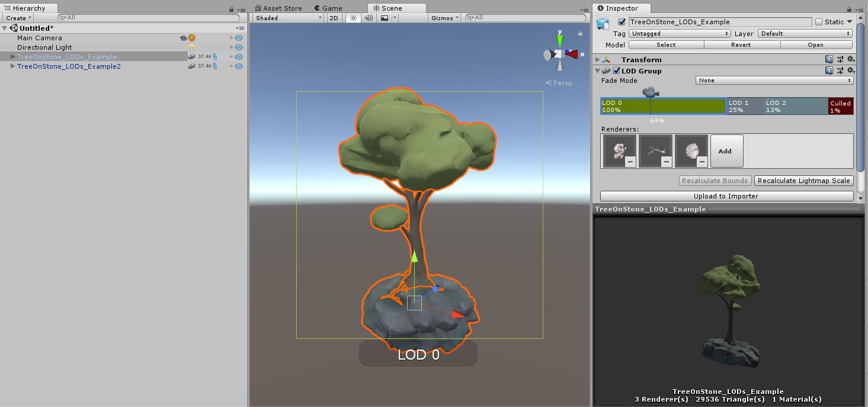
Task: Remove third renderer using its minus button
Action: tap(702, 161)
